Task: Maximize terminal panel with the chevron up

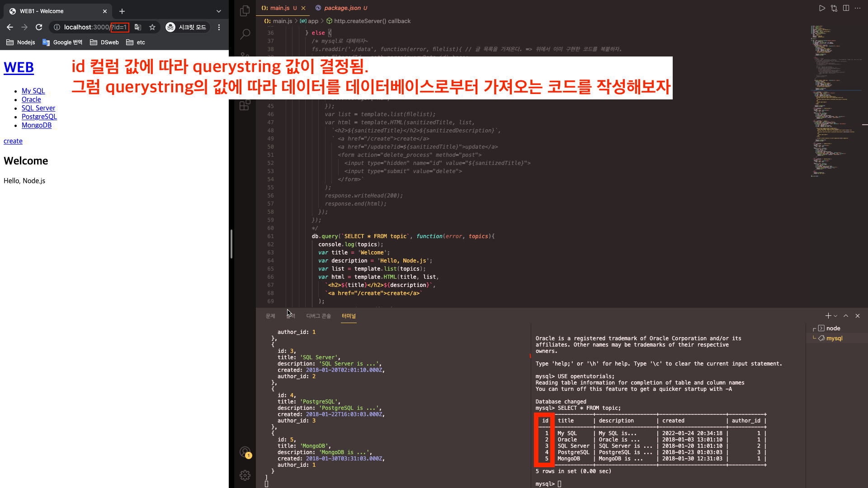Action: [846, 316]
